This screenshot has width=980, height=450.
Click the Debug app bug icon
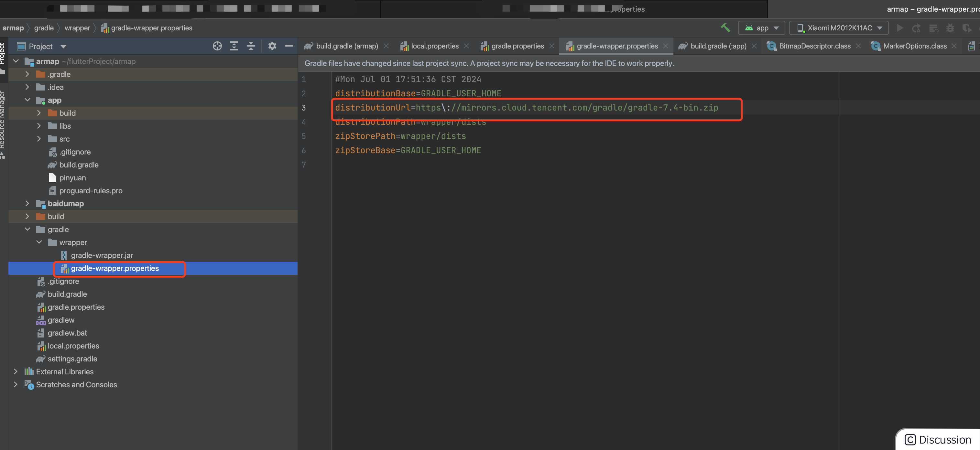coord(950,28)
